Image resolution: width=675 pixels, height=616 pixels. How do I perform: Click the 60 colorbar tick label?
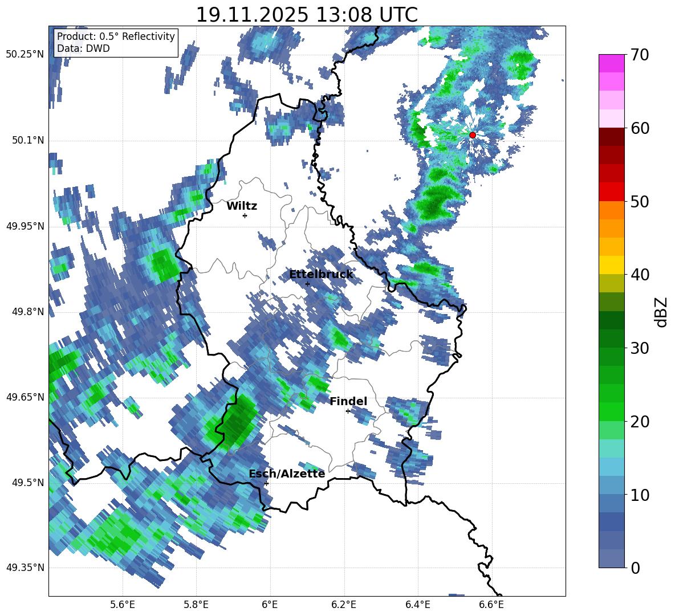[x=640, y=128]
